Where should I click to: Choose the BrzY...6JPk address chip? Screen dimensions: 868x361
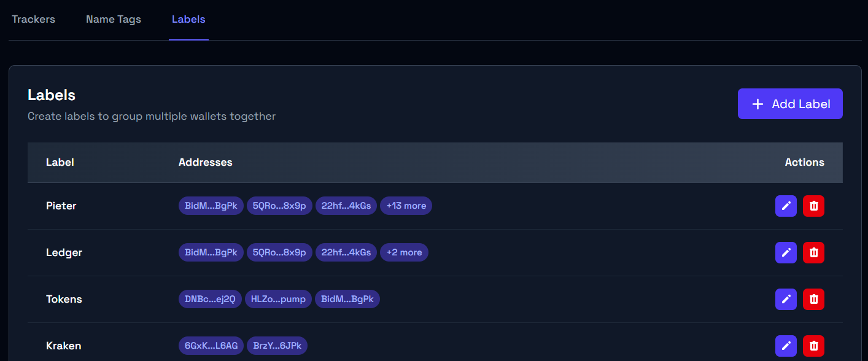277,346
